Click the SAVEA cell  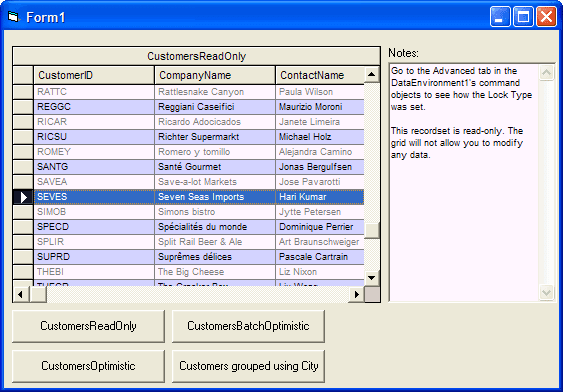coord(94,182)
